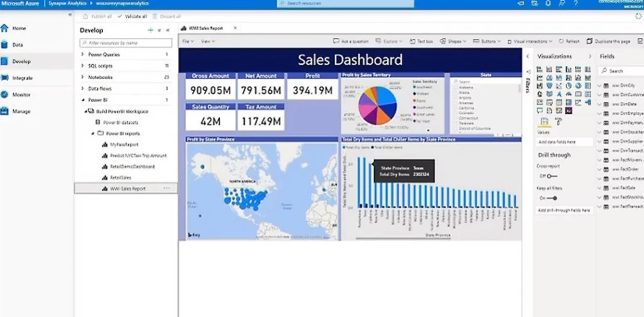Check Delaware in the State slicer
644x317 pixels.
coord(455,123)
